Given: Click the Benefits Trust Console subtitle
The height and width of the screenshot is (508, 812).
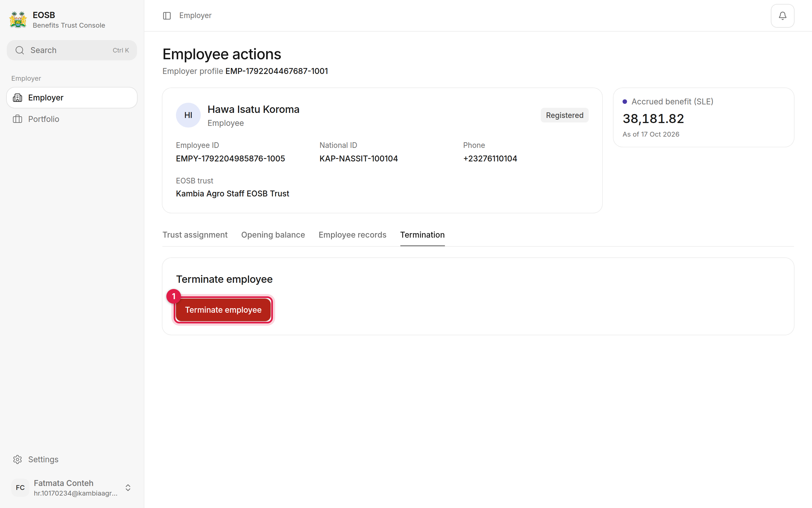Looking at the screenshot, I should pos(69,25).
